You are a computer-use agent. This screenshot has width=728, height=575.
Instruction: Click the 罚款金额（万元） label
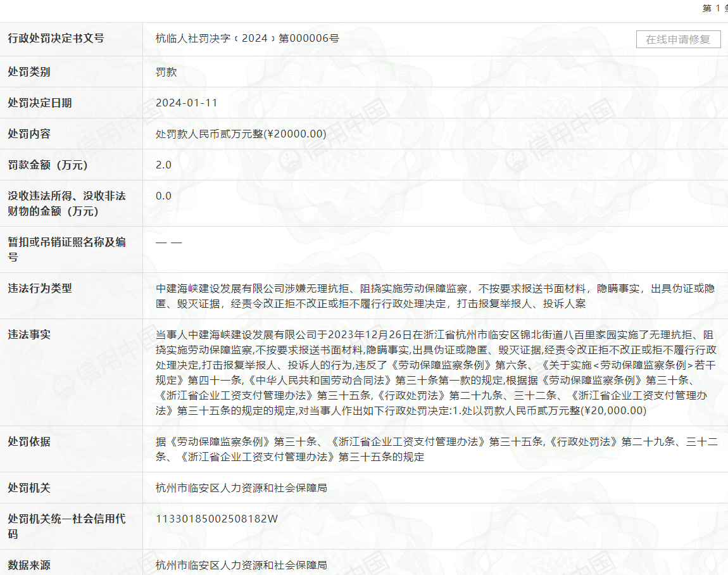(47, 165)
